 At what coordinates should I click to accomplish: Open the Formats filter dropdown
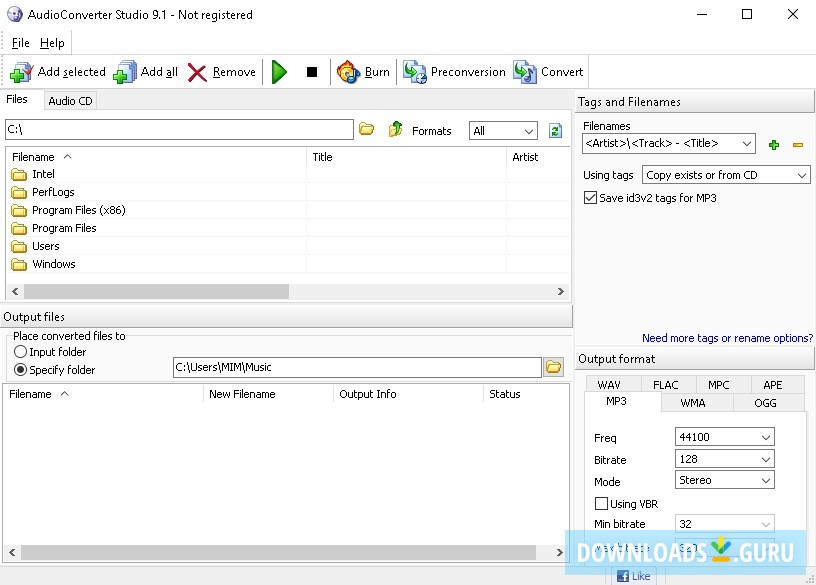click(x=503, y=131)
